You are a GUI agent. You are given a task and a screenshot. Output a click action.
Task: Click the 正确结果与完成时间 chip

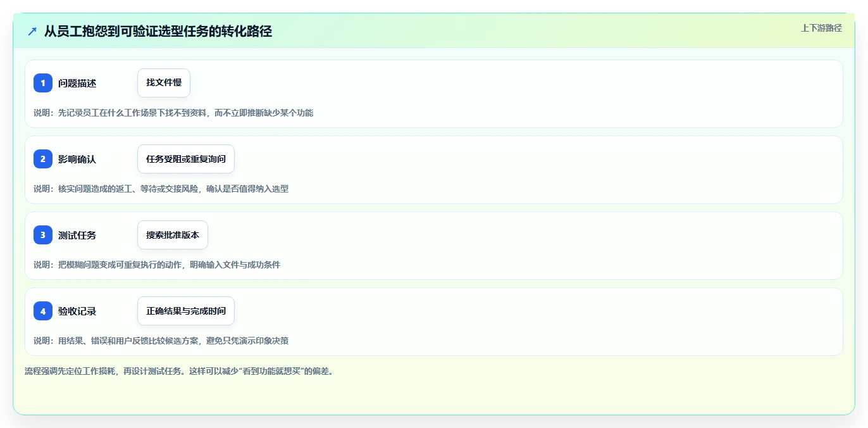coord(186,311)
